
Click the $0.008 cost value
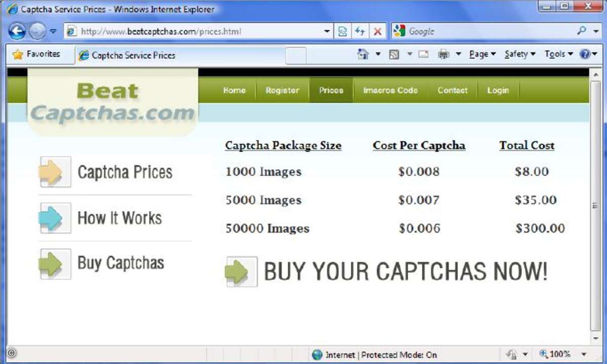tap(419, 172)
